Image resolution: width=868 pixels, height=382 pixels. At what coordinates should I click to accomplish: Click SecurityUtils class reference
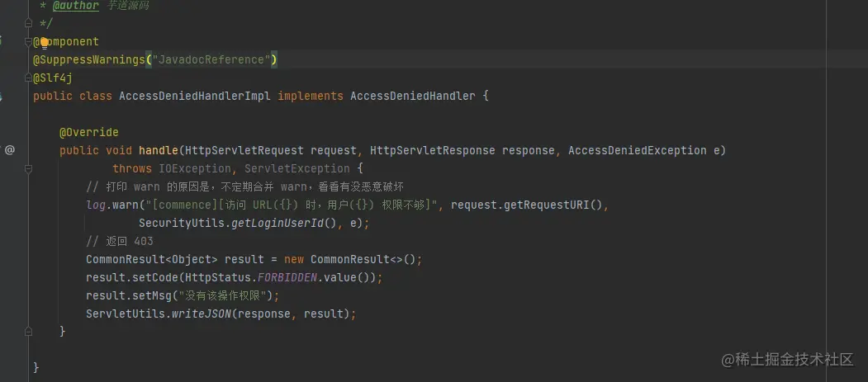(x=181, y=224)
